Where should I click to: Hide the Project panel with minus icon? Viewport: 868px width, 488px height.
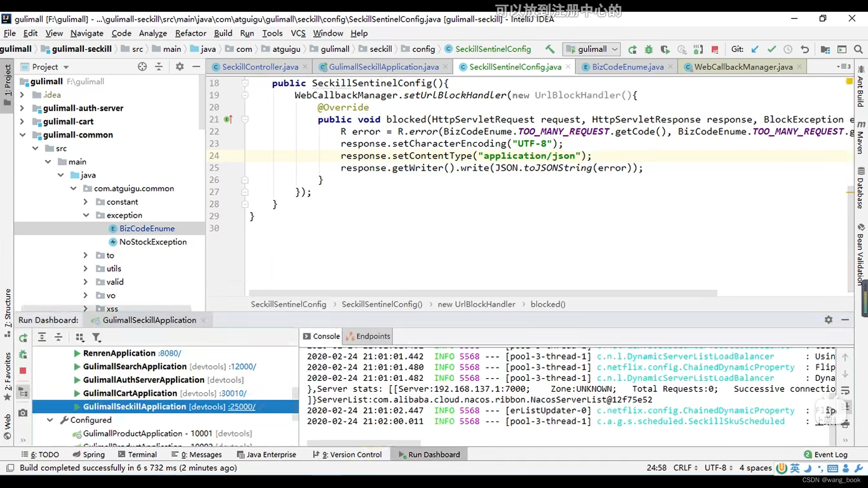click(x=196, y=66)
